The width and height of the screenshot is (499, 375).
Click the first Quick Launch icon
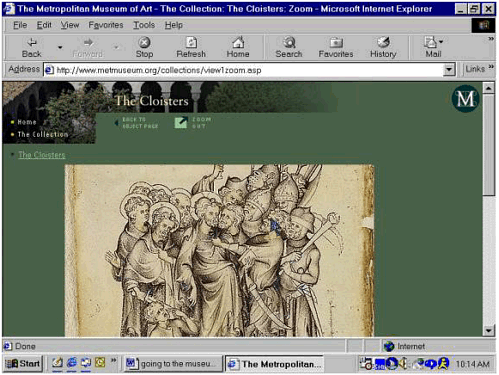(x=57, y=363)
